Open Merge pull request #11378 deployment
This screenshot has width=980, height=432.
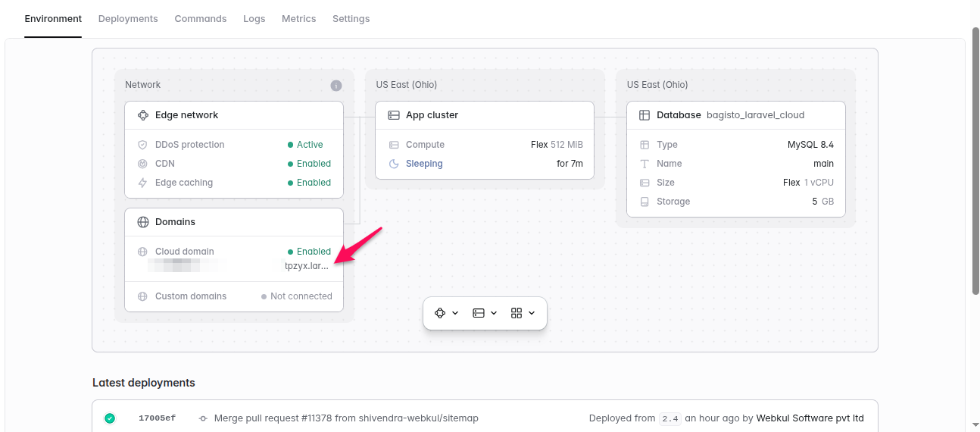pos(346,418)
